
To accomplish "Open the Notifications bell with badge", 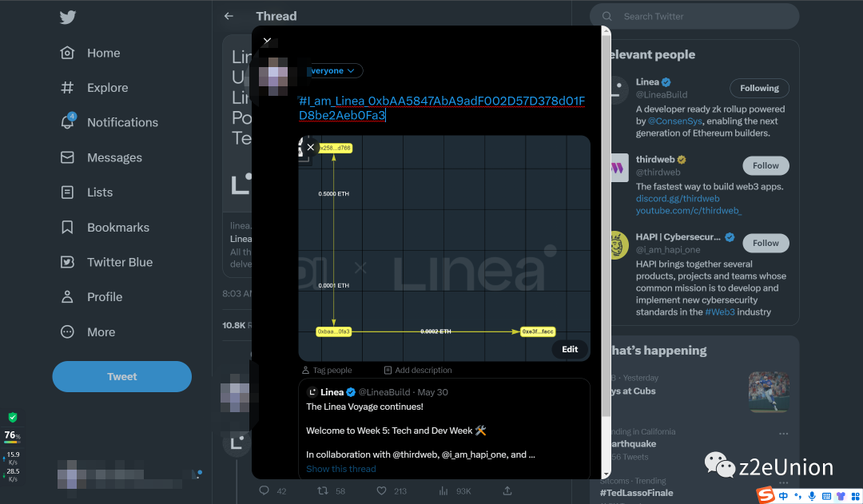I will [x=68, y=122].
